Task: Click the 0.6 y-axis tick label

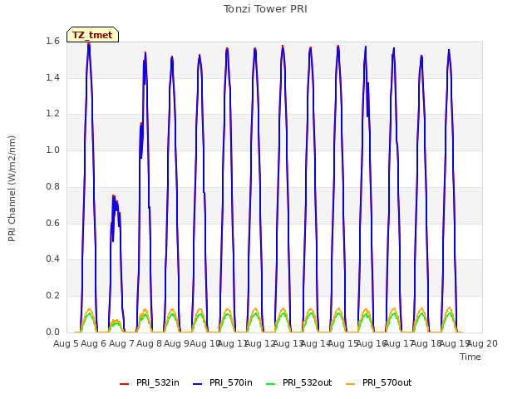Action: 52,223
